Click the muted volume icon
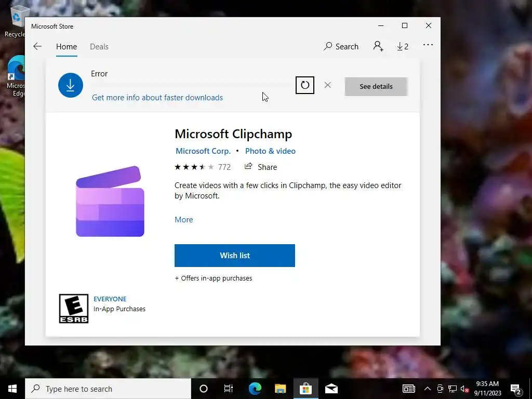 [464, 389]
